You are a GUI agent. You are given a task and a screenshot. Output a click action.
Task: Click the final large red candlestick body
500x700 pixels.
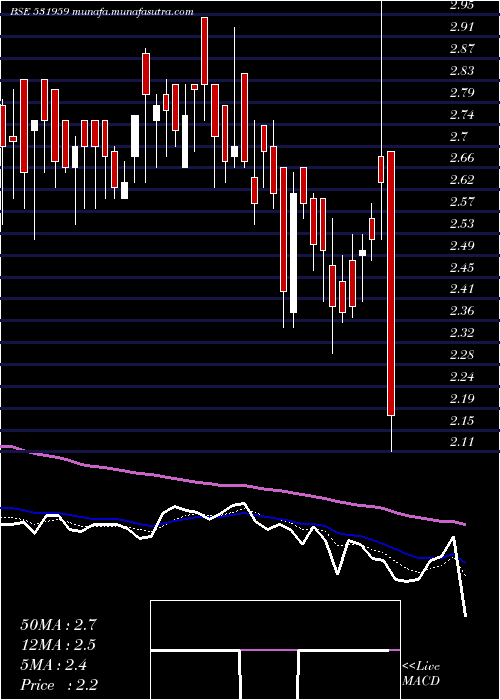tap(391, 283)
